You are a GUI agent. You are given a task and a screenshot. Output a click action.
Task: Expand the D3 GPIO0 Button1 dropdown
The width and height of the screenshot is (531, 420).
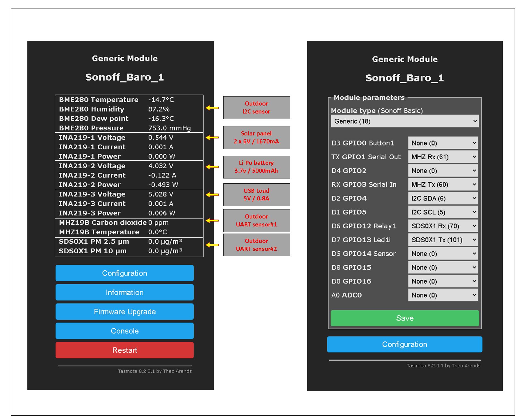click(x=443, y=143)
